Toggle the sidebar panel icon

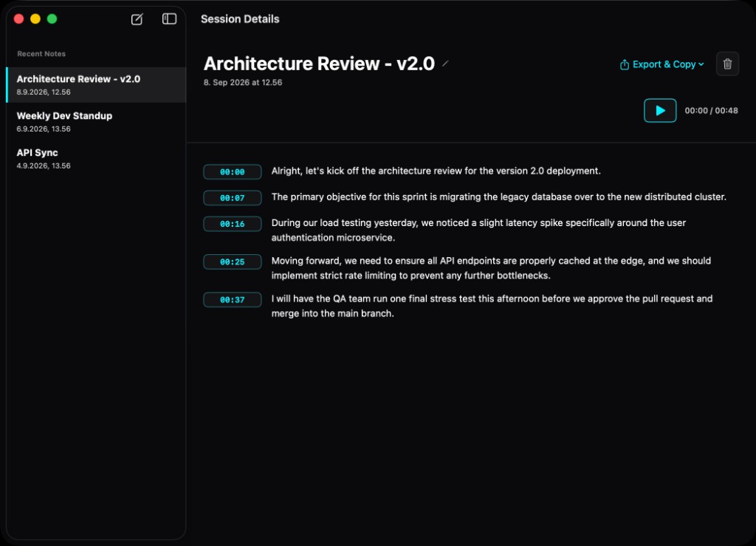169,18
